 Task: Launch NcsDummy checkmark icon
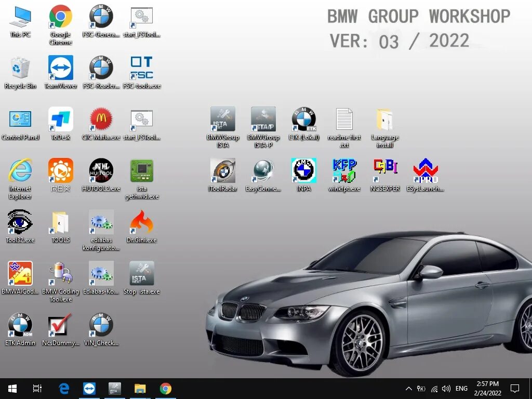61,329
